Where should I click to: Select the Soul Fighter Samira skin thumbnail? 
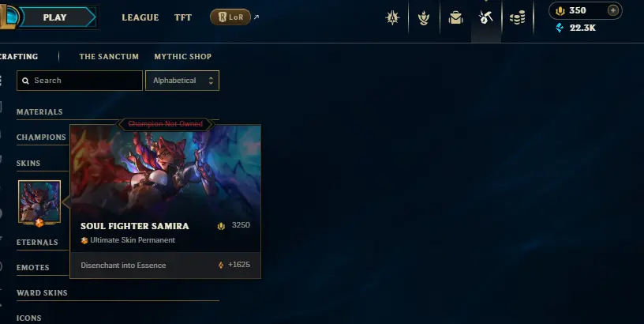[x=39, y=202]
